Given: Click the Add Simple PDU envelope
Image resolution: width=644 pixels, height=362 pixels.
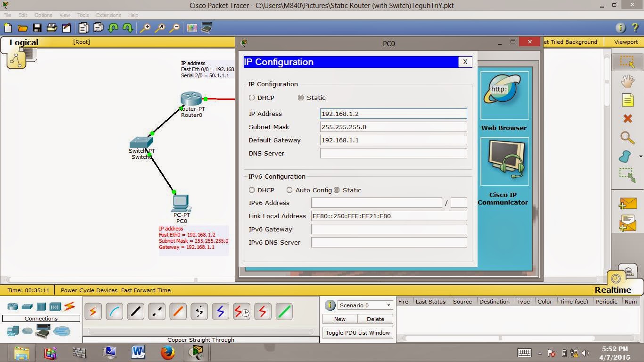Looking at the screenshot, I should pyautogui.click(x=627, y=203).
